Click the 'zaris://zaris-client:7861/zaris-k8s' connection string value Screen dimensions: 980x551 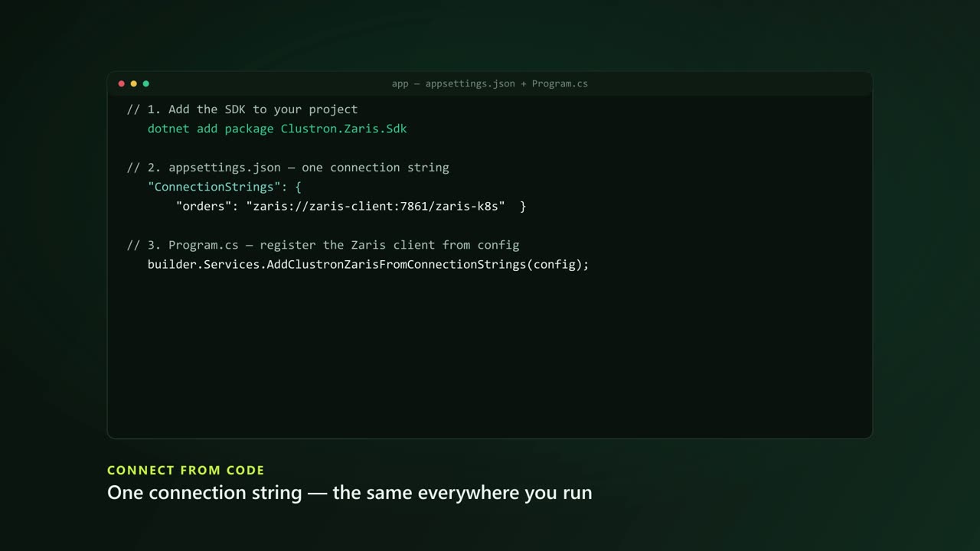point(375,206)
